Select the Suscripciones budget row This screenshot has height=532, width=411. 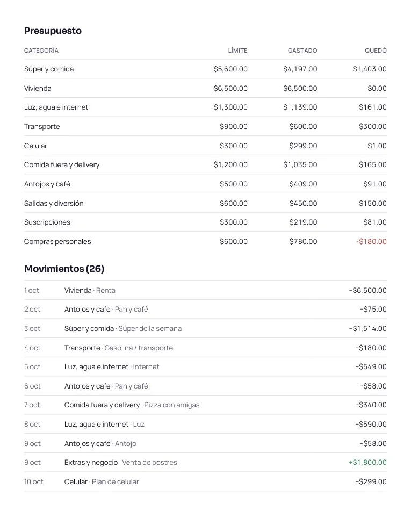click(x=205, y=222)
